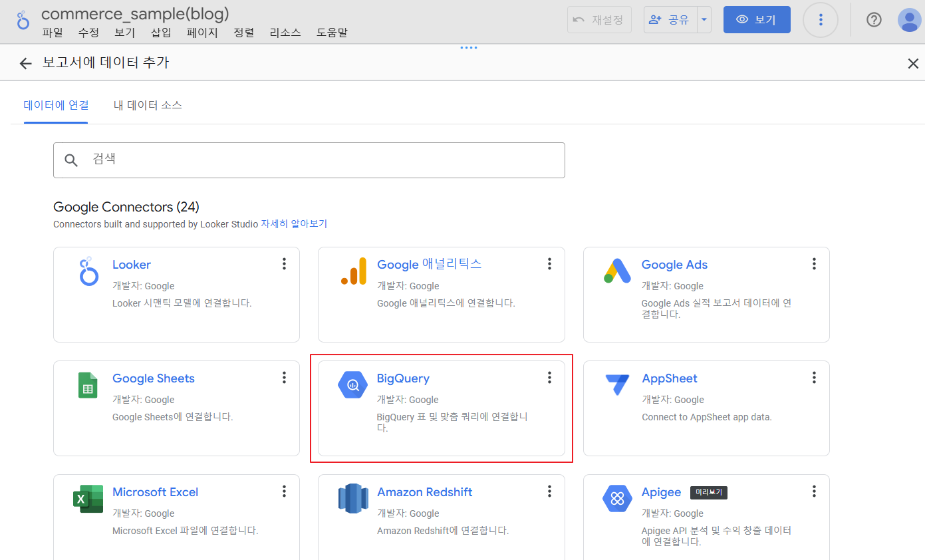Choose the BigQuery hexagon icon

(x=352, y=384)
